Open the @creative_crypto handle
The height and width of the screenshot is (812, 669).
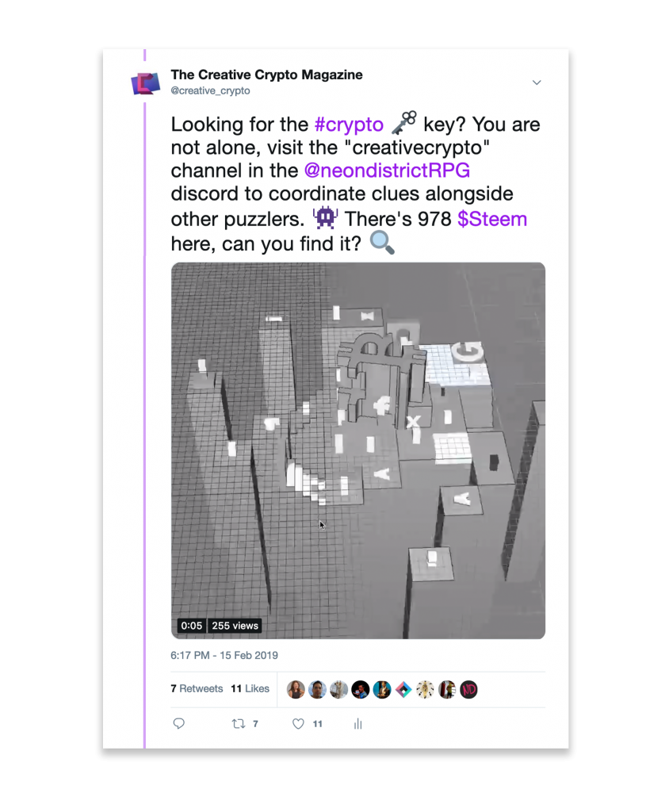pos(210,90)
